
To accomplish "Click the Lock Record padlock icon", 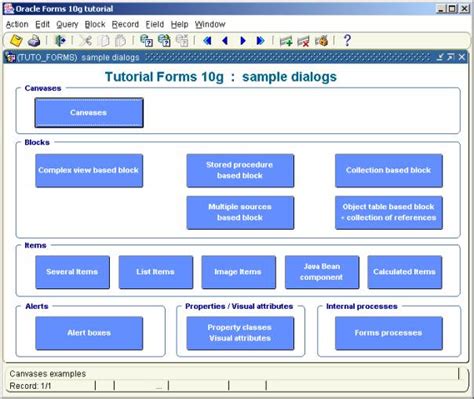I will tap(322, 41).
